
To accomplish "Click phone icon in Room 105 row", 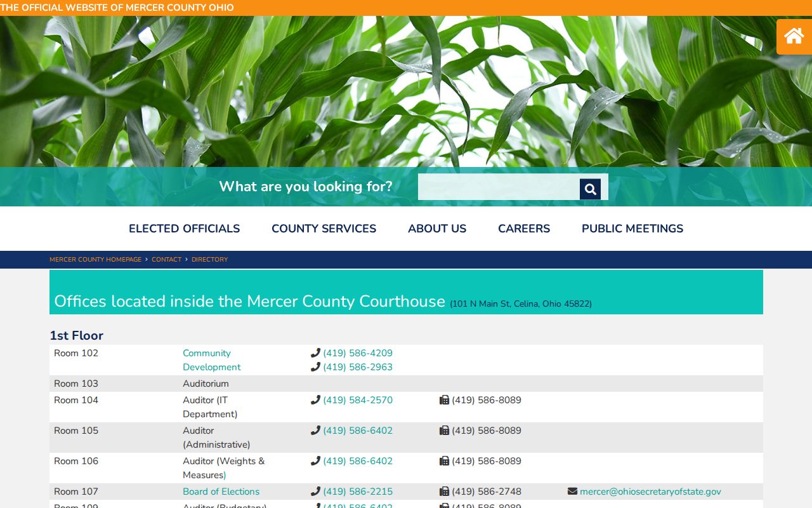I will tap(315, 430).
